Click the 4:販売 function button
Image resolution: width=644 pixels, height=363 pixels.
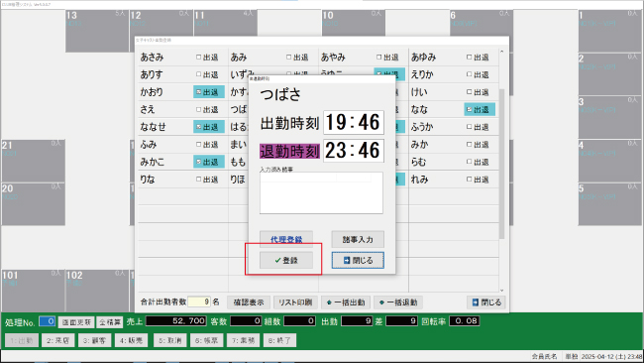pos(132,340)
